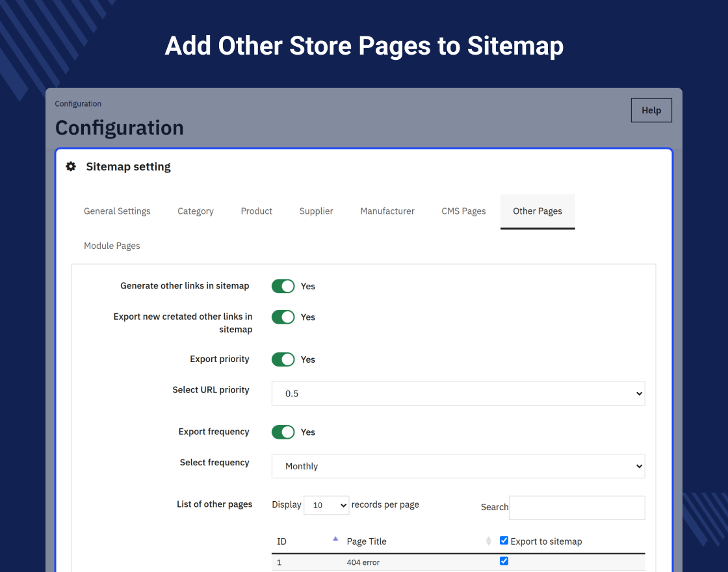Open the Select frequency Monthly dropdown

coord(458,466)
